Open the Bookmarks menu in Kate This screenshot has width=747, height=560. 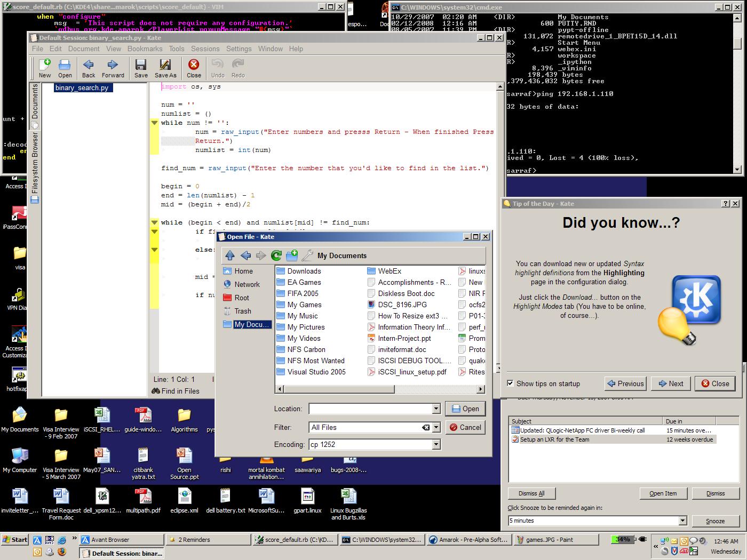(145, 49)
